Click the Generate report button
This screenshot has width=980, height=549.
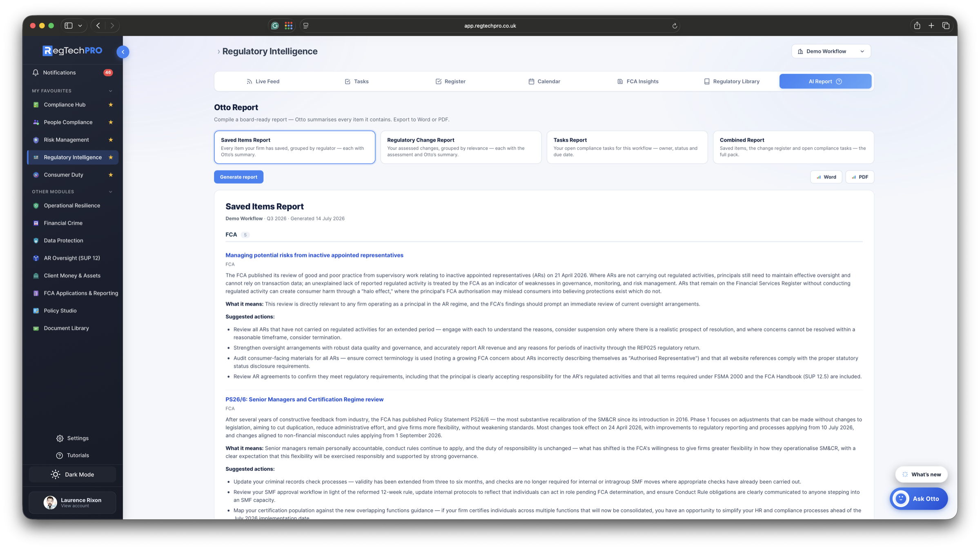(238, 177)
